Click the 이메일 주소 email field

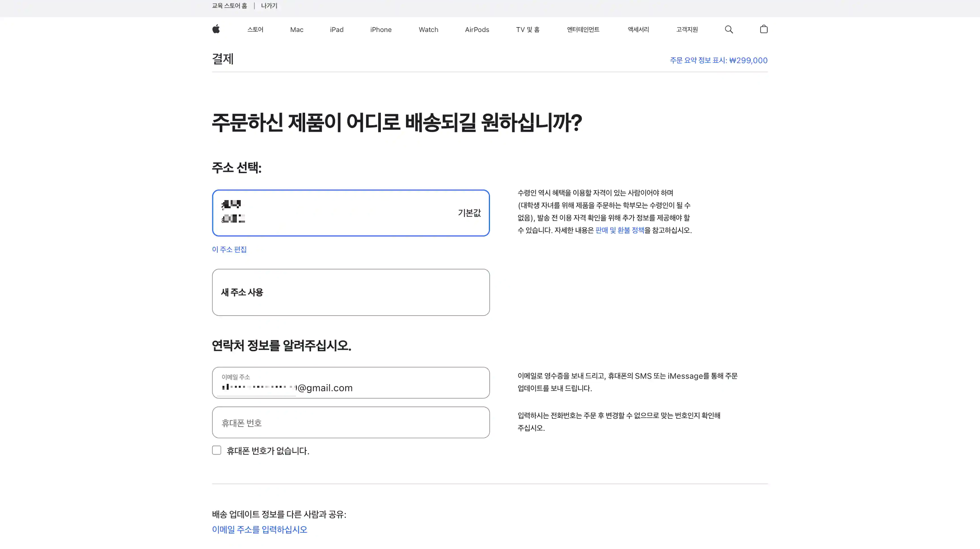(x=351, y=383)
